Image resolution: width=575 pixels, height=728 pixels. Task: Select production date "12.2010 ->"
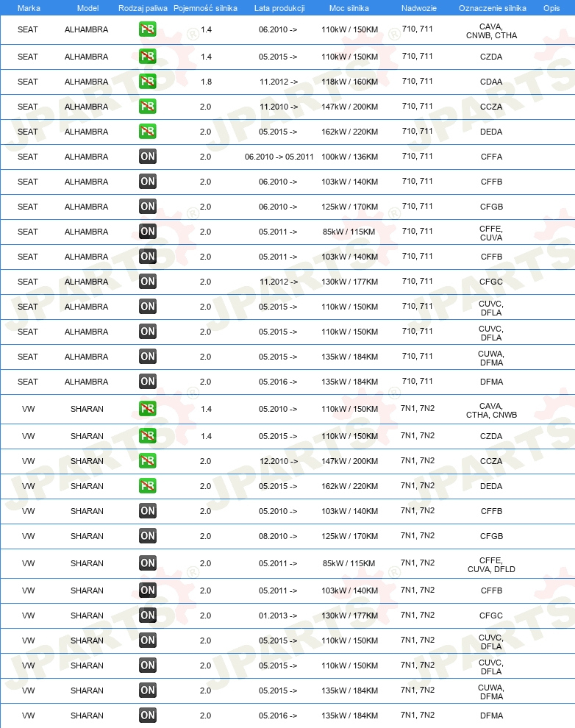tap(279, 461)
